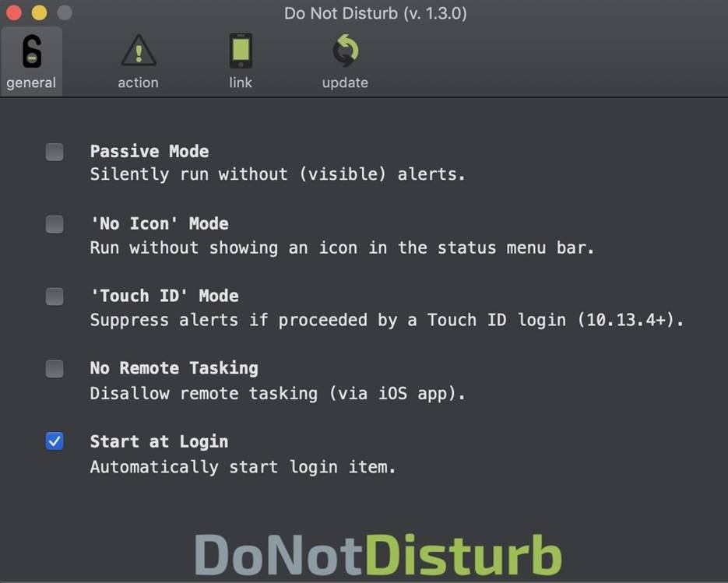728x583 pixels.
Task: Check the 'Touch ID' Mode box
Action: tap(55, 296)
